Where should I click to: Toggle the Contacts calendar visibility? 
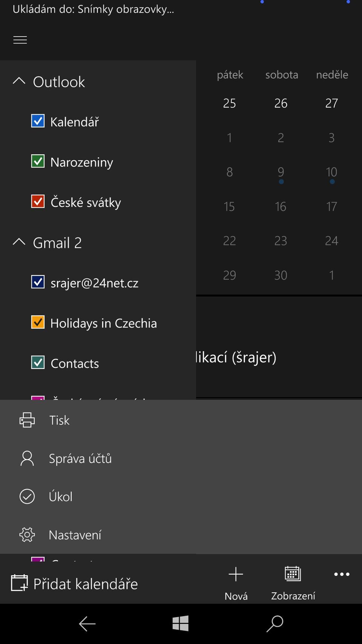coord(38,363)
